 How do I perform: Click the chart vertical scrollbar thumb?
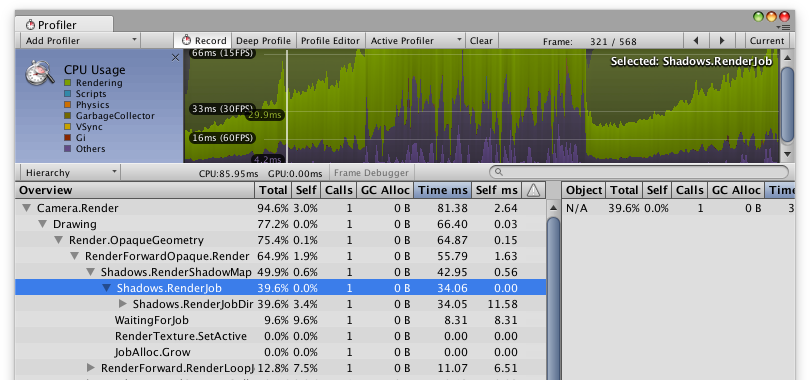point(787,104)
